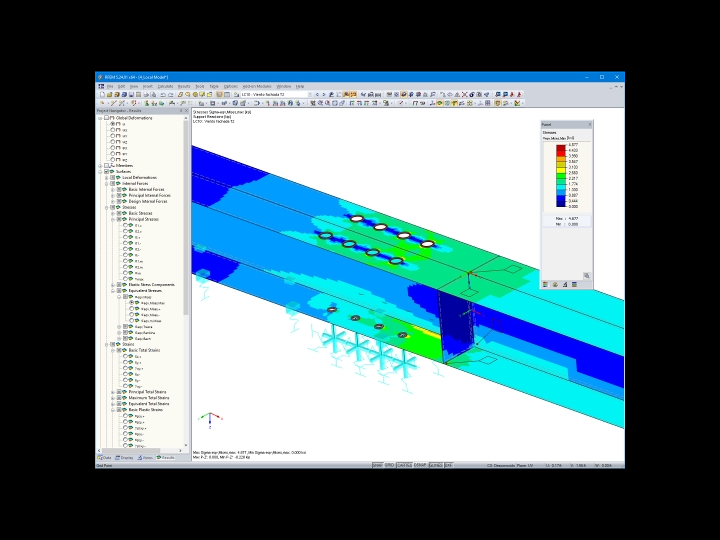Click the Print toolbar icon
Image resolution: width=720 pixels, height=540 pixels.
tap(146, 95)
